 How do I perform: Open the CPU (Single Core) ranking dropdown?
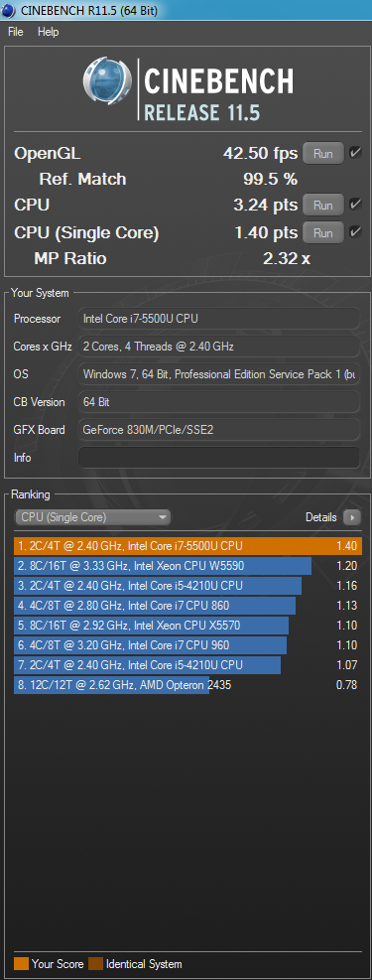92,517
